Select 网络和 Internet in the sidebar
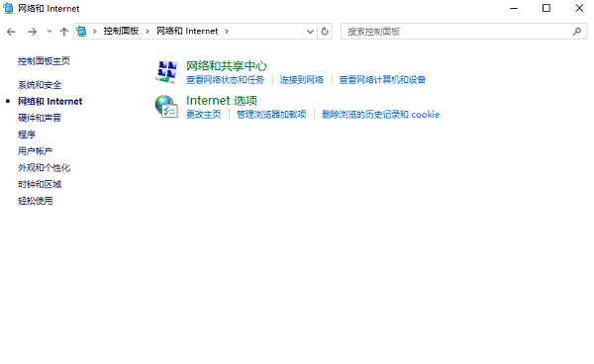 click(x=50, y=102)
